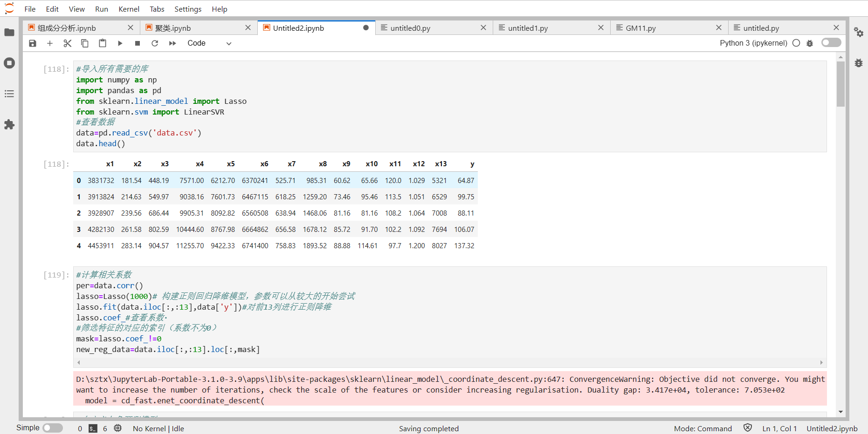
Task: Restart kernel and run all cells
Action: (172, 43)
